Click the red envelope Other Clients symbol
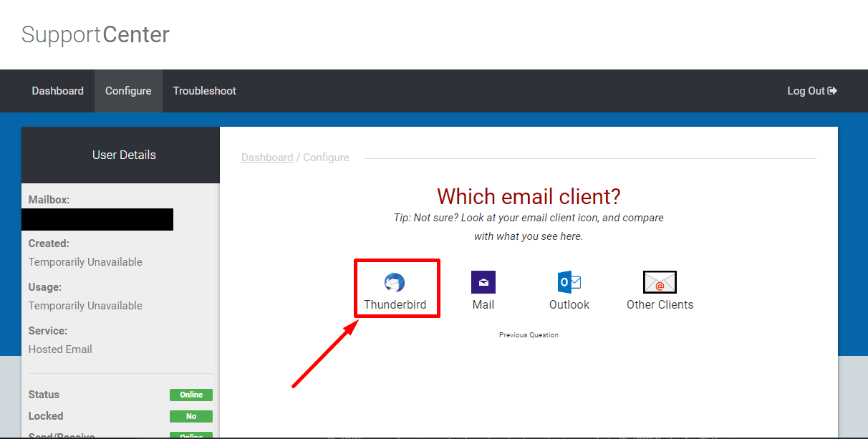The height and width of the screenshot is (439, 868). pos(659,281)
